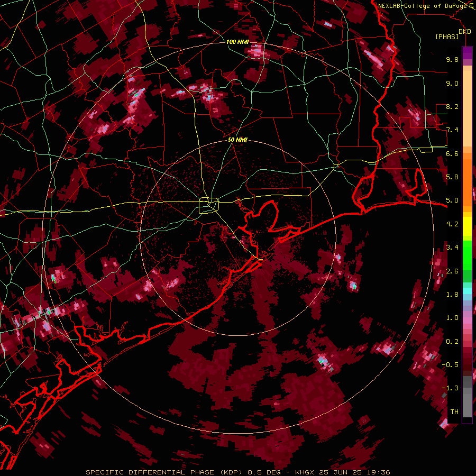The width and height of the screenshot is (476, 476).
Task: Click the 1.0 scale value
Action: tap(452, 318)
